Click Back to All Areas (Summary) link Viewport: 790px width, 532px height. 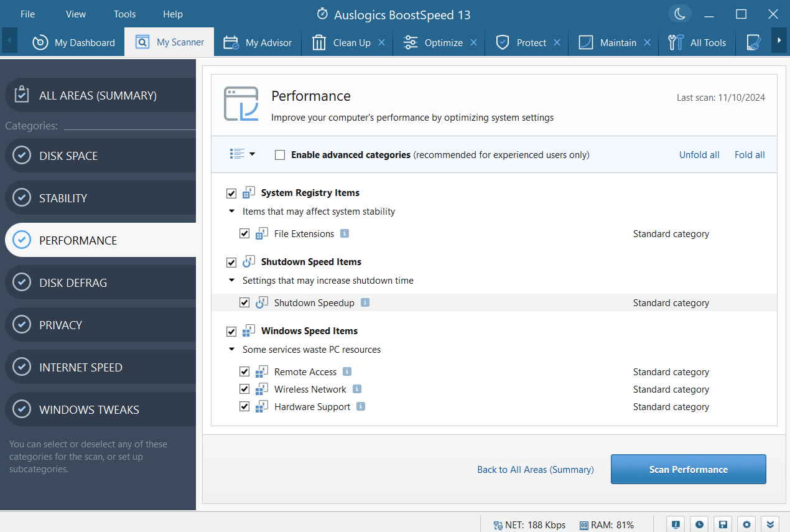point(536,470)
